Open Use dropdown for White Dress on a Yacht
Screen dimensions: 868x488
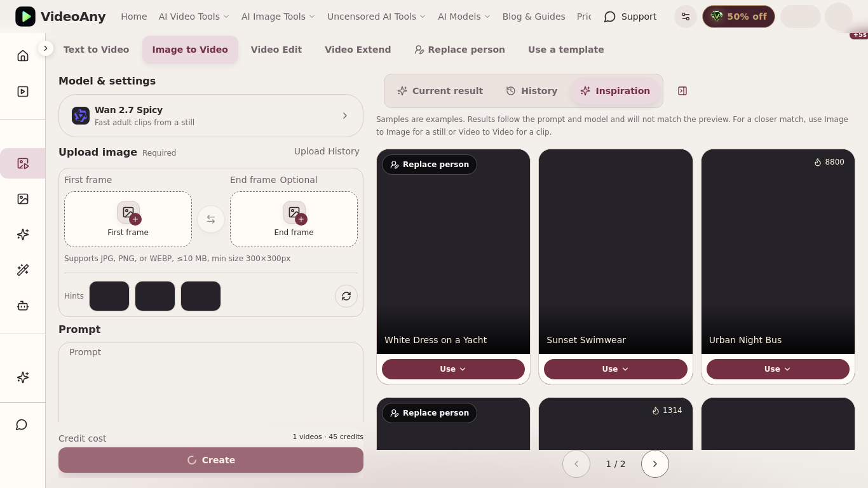[453, 369]
